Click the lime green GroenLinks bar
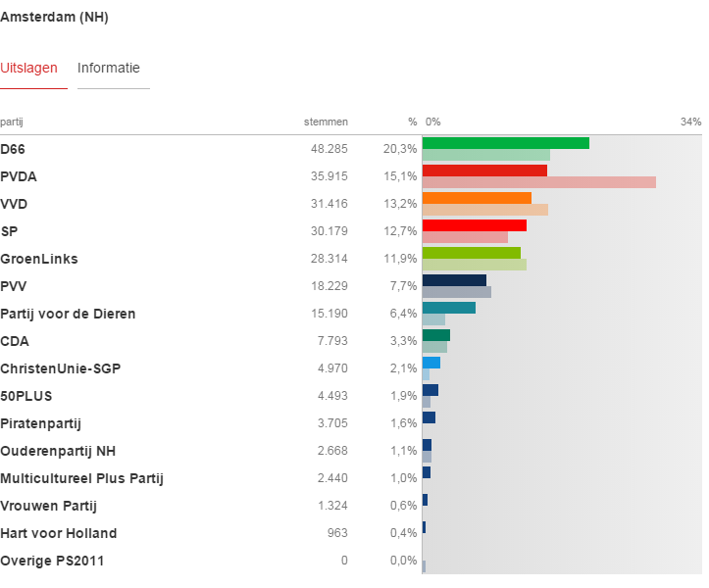This screenshot has width=709, height=588. [x=472, y=253]
